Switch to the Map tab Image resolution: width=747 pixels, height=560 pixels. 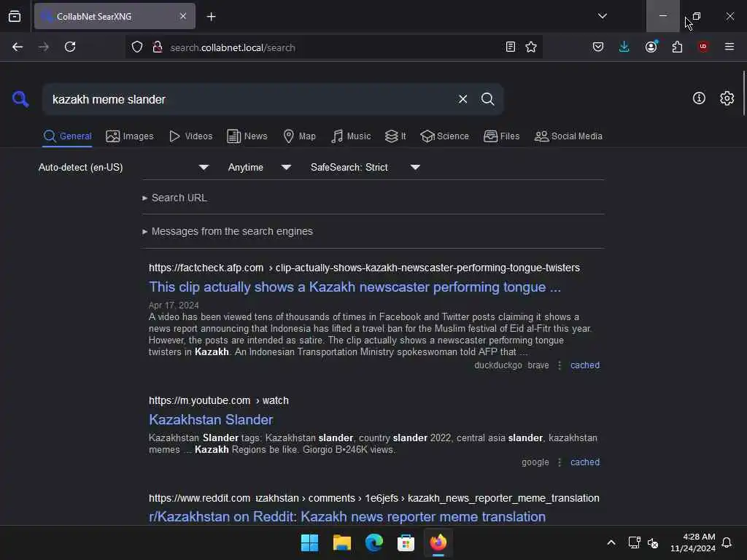[x=299, y=136]
